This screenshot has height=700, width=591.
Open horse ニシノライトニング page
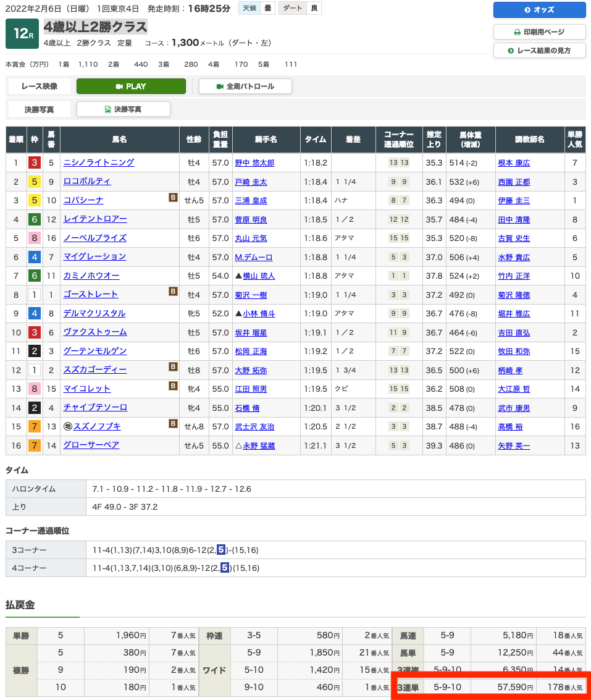coord(99,162)
